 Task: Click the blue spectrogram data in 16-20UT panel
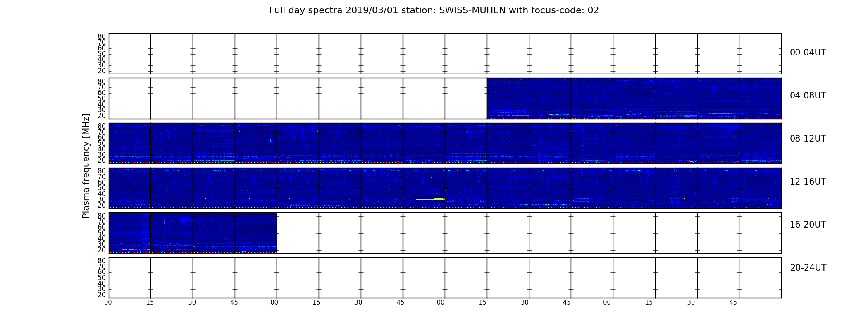tap(193, 233)
